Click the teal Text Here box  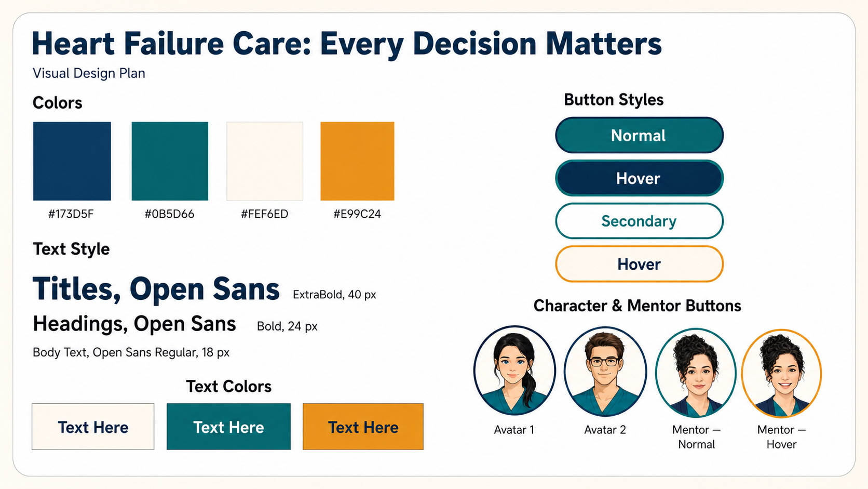[x=228, y=427]
